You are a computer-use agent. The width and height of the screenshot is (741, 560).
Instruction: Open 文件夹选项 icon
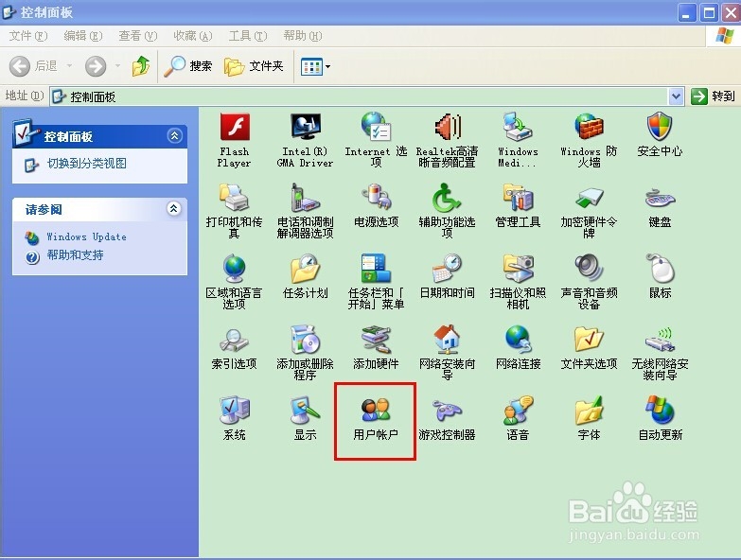point(589,348)
